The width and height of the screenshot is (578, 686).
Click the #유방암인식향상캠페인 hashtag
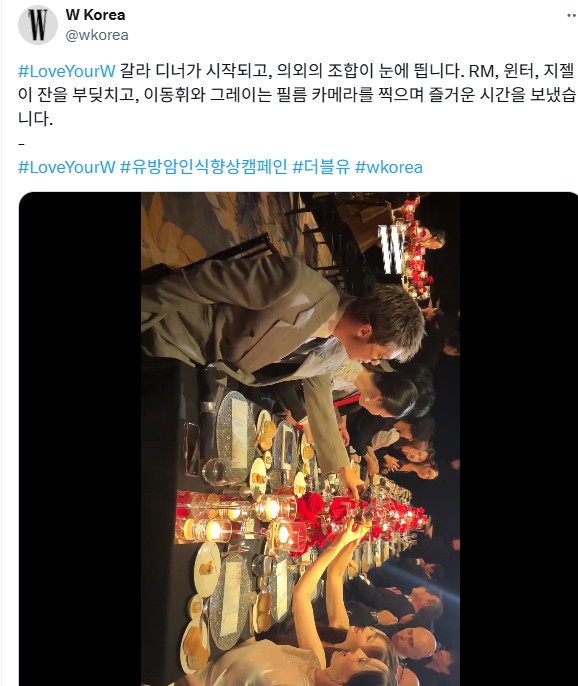point(204,167)
